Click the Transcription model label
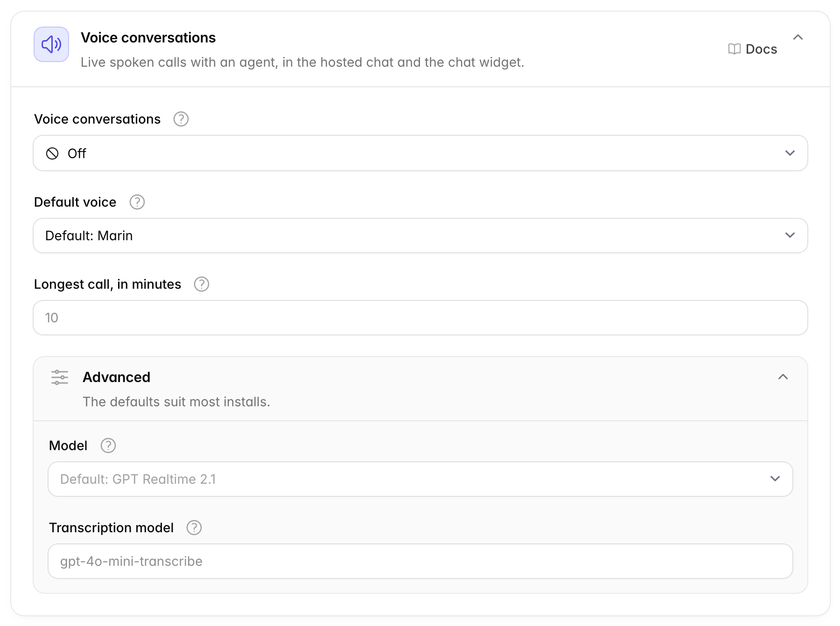 [111, 528]
